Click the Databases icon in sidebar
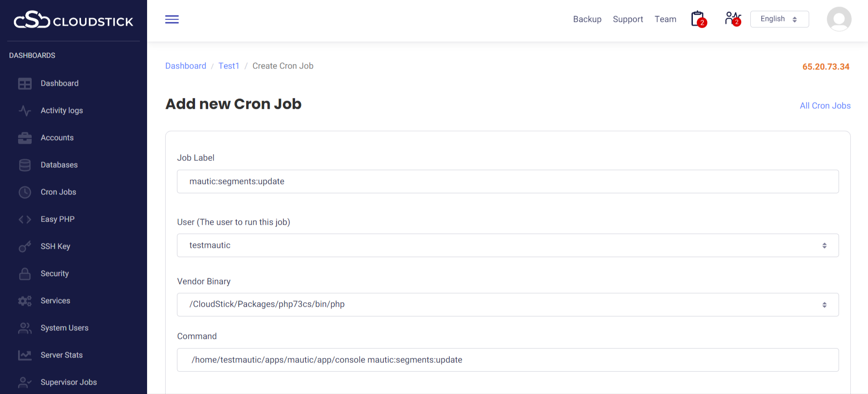 25,165
